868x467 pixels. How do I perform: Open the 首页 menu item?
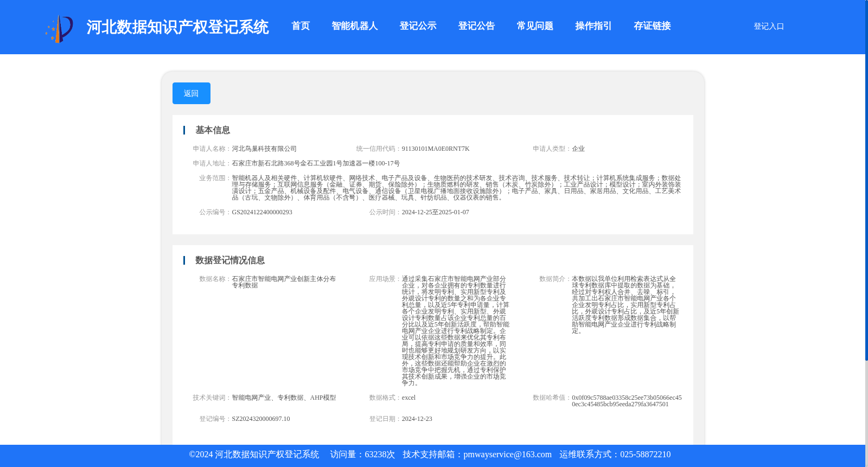(x=301, y=26)
